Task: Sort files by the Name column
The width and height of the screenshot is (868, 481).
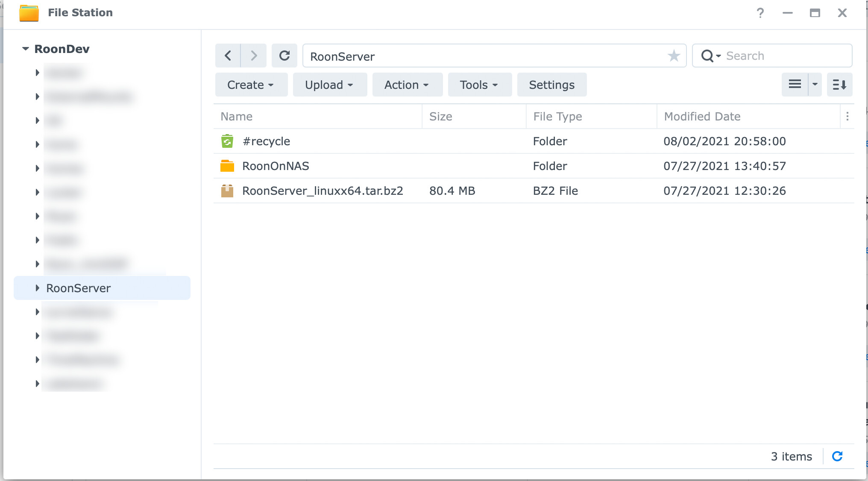Action: click(x=318, y=116)
